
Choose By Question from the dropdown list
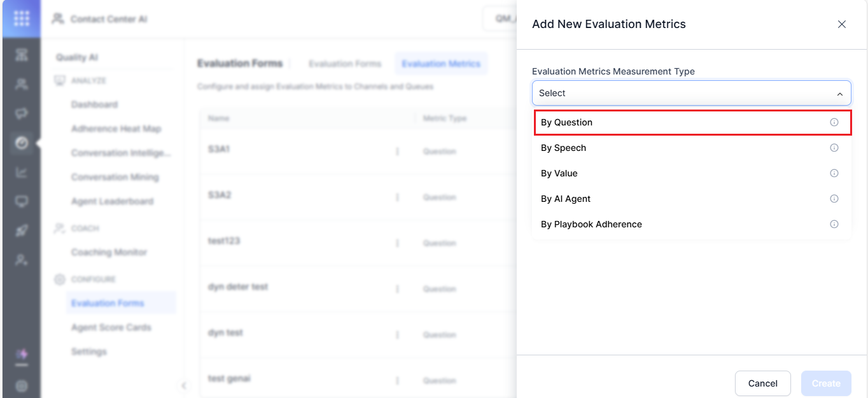point(566,122)
